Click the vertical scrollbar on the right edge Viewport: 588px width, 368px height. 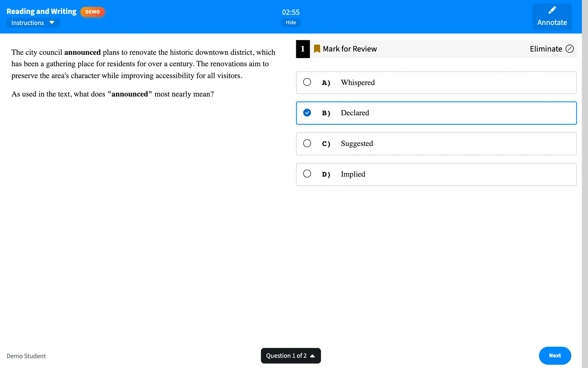(x=585, y=184)
